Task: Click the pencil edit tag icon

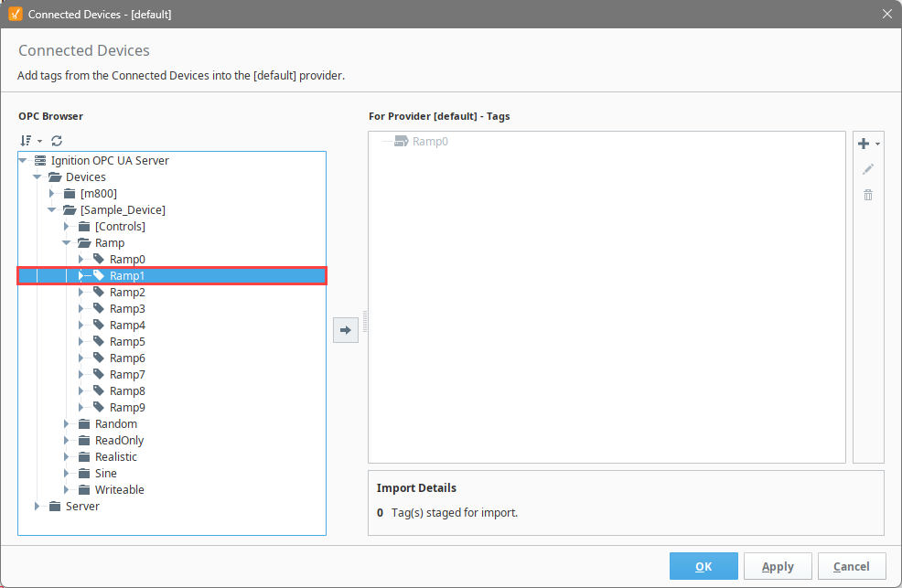Action: (x=868, y=169)
